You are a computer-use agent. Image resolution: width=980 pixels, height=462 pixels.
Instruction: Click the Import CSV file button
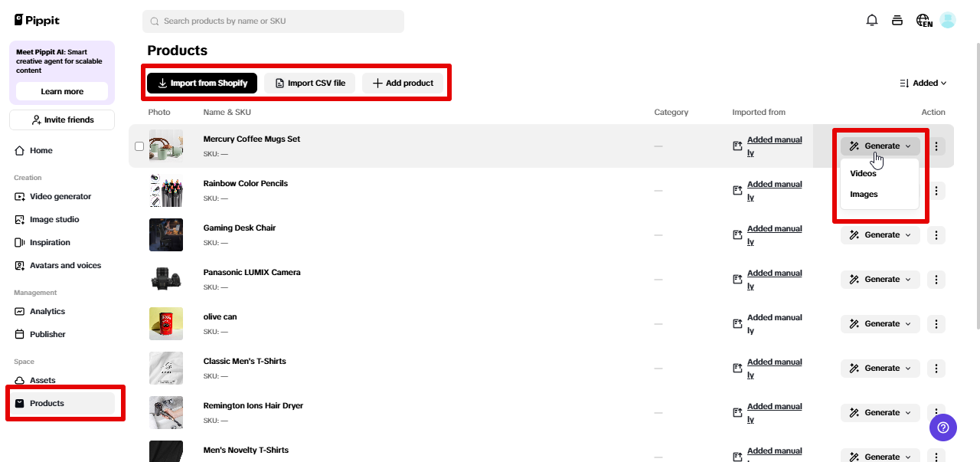coord(309,83)
